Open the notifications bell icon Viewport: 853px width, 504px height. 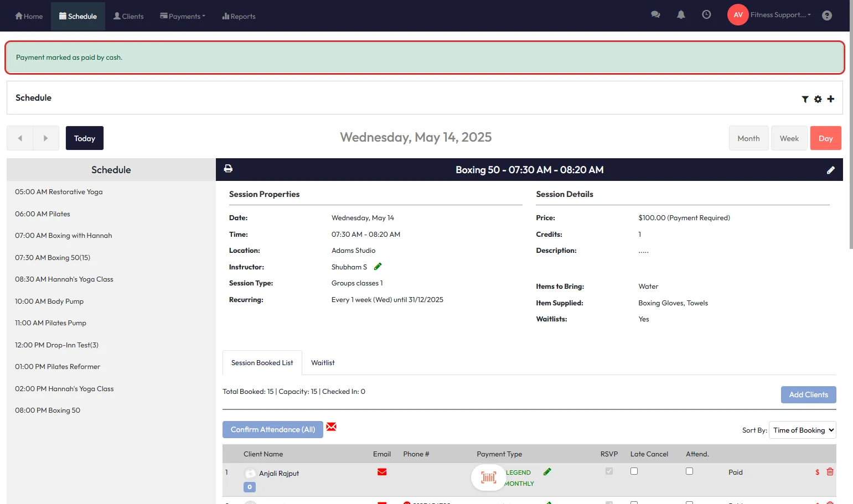(x=681, y=15)
